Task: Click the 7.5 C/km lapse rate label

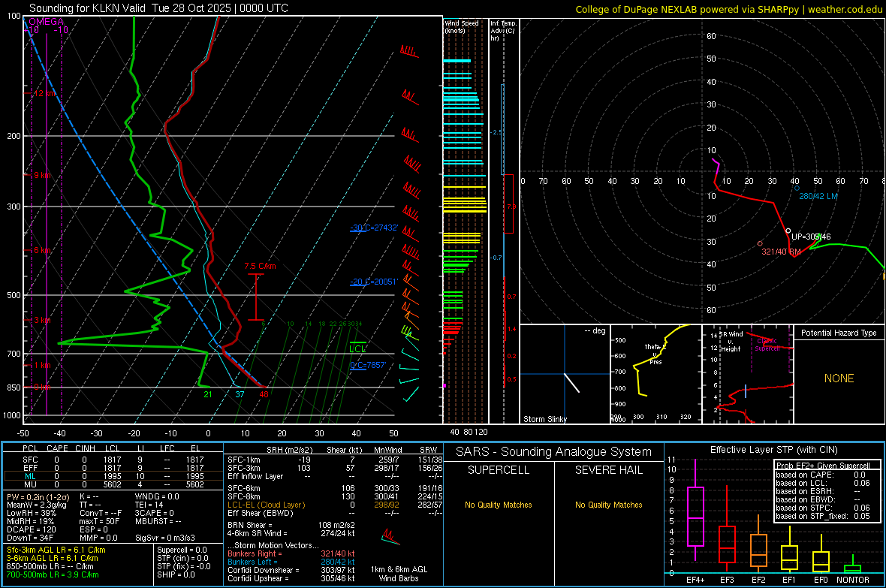Action: (x=260, y=267)
